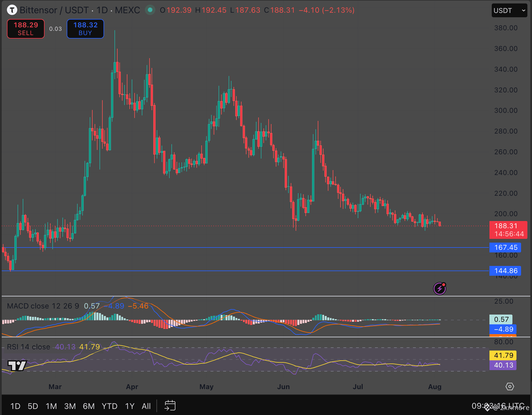Viewport: 532px width, 415px height.
Task: Click the −4.10 (−2.13%) change value
Action: [x=327, y=10]
